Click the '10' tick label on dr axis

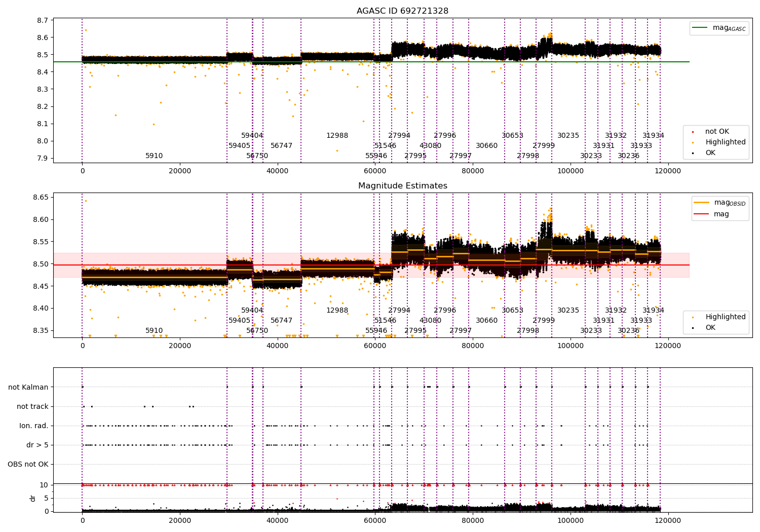click(44, 485)
